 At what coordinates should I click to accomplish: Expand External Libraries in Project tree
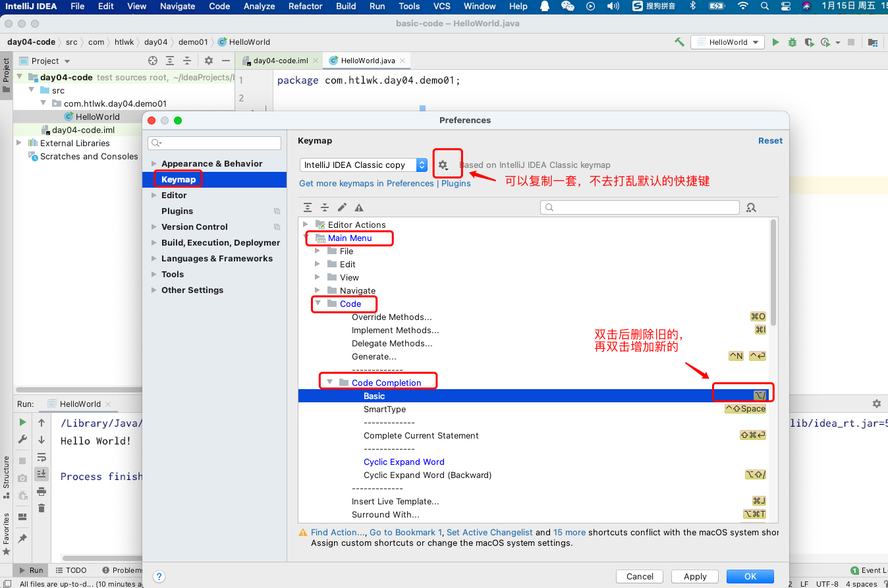(19, 143)
